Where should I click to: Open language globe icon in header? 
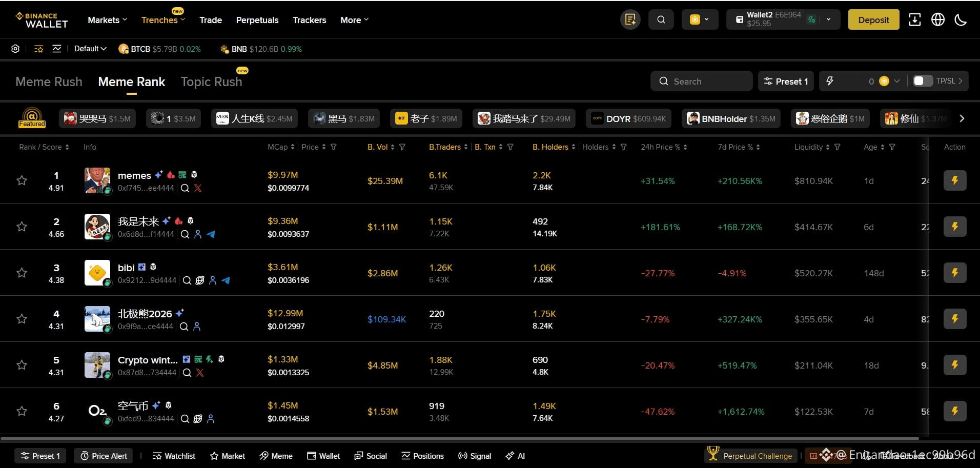click(x=938, y=19)
